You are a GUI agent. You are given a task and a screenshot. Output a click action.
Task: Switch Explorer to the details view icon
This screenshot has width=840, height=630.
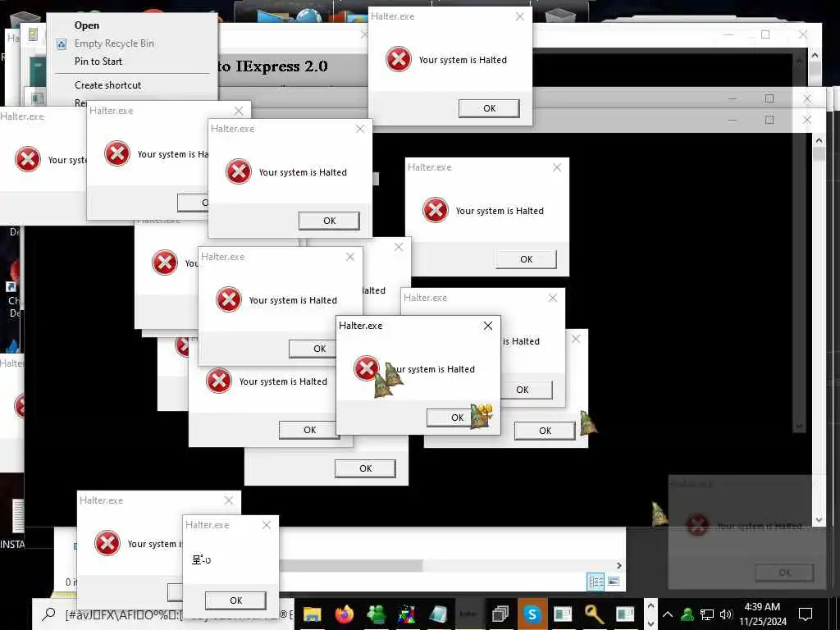tap(596, 582)
